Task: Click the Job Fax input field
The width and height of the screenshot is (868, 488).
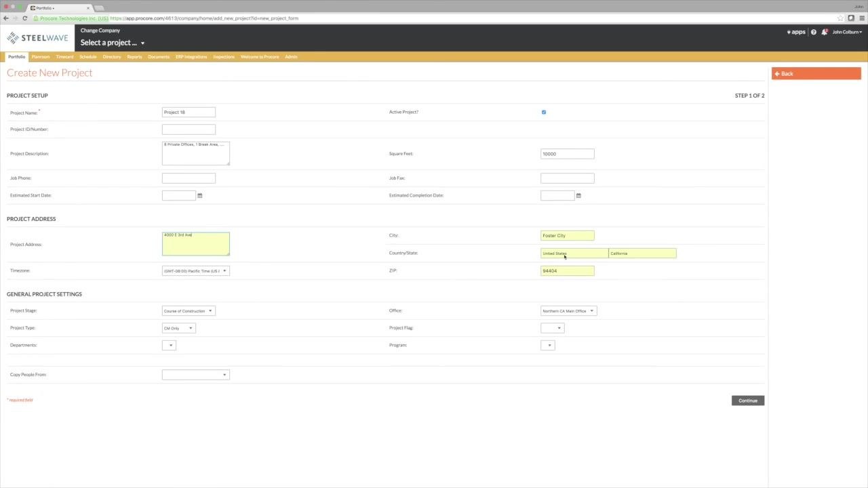Action: pos(568,178)
